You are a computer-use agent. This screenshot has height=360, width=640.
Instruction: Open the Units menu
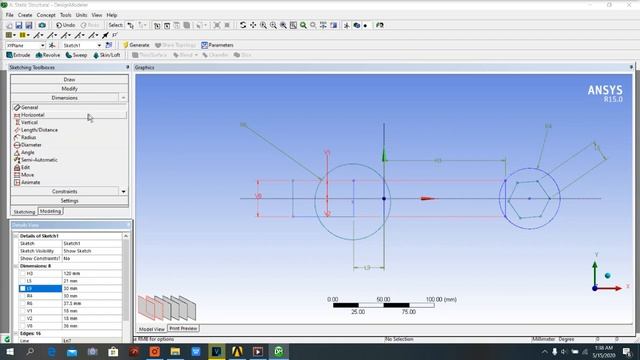coord(81,15)
